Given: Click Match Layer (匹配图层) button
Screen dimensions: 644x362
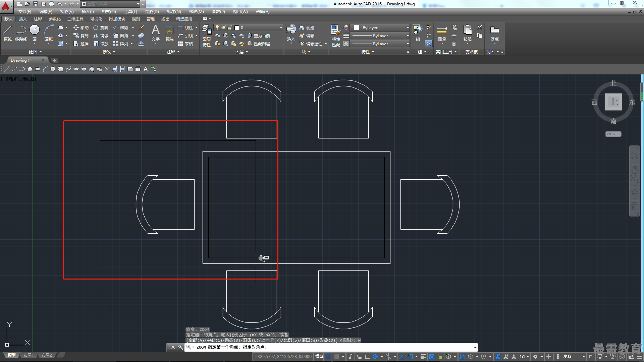Looking at the screenshot, I should click(x=259, y=44).
